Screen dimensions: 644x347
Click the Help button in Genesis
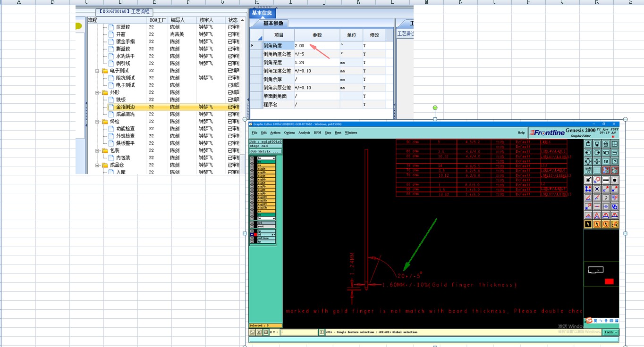pyautogui.click(x=521, y=133)
